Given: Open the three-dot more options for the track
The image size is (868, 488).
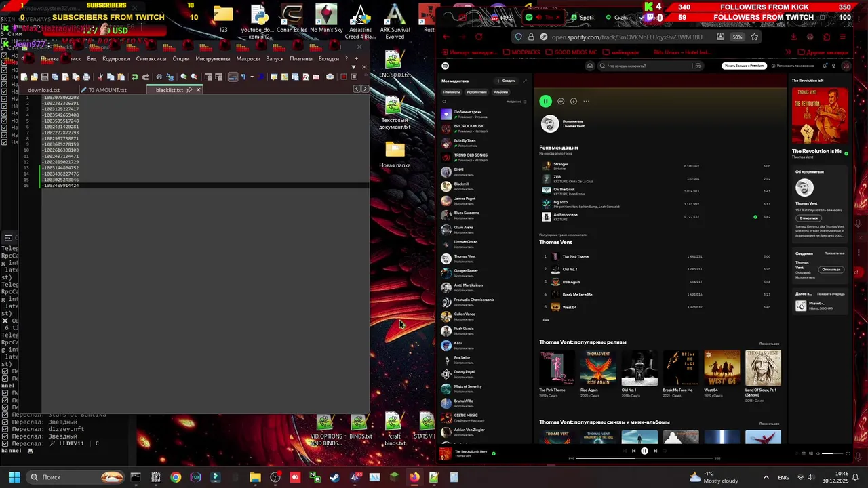Looking at the screenshot, I should 586,101.
